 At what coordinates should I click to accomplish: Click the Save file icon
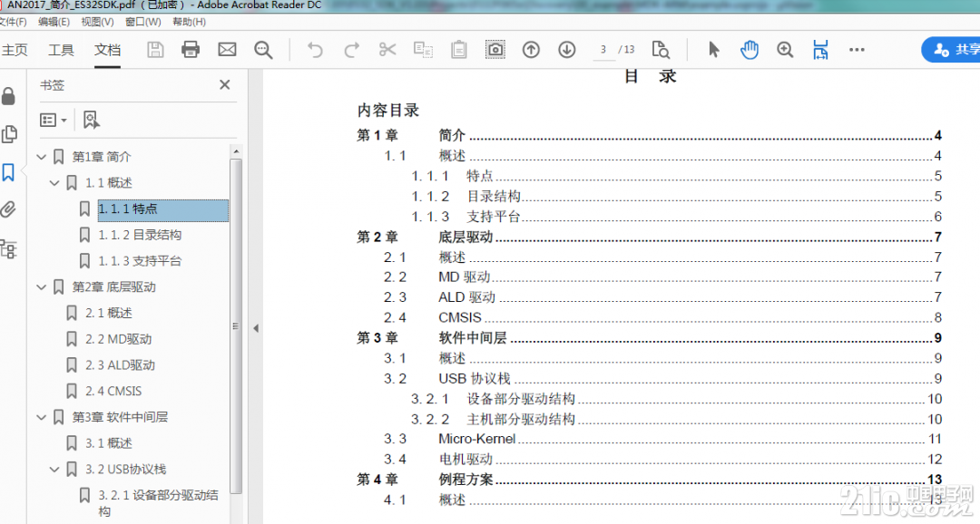155,49
